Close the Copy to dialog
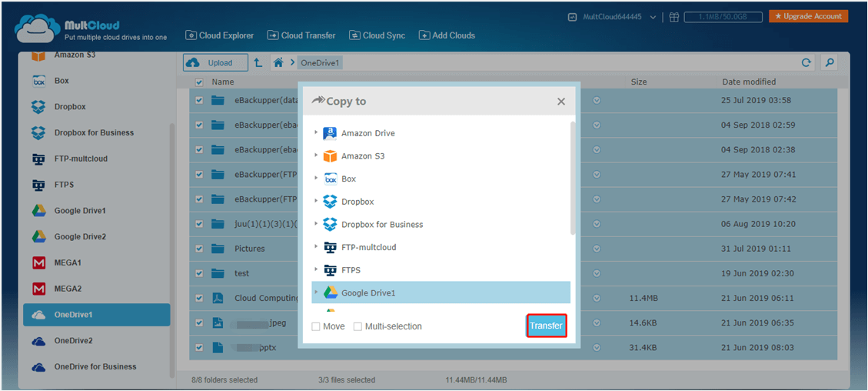Screen dimensions: 868x391 coord(560,102)
